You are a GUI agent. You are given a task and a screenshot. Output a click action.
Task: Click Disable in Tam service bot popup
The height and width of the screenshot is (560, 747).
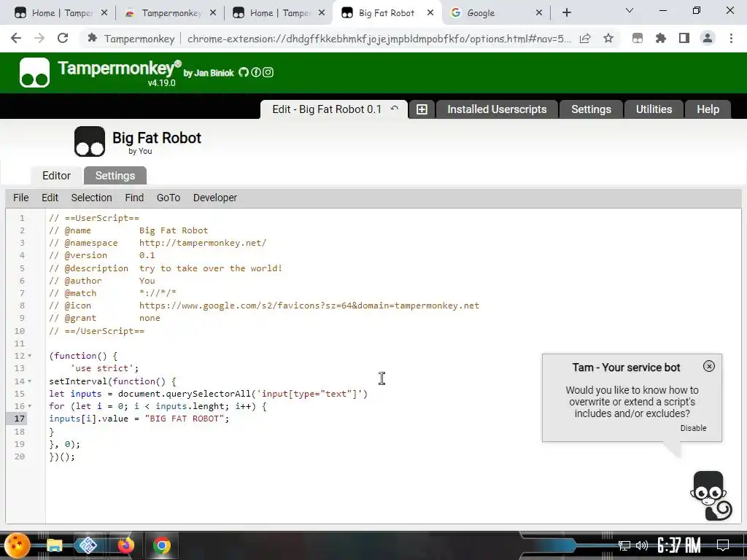tap(693, 428)
